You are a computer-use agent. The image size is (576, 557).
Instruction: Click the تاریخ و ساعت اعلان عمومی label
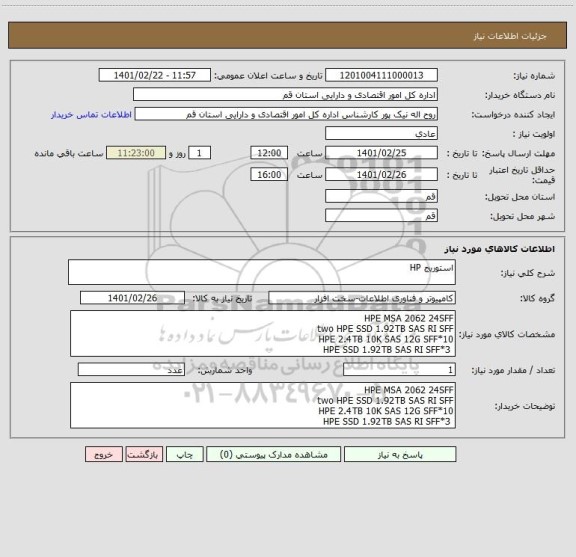(269, 76)
